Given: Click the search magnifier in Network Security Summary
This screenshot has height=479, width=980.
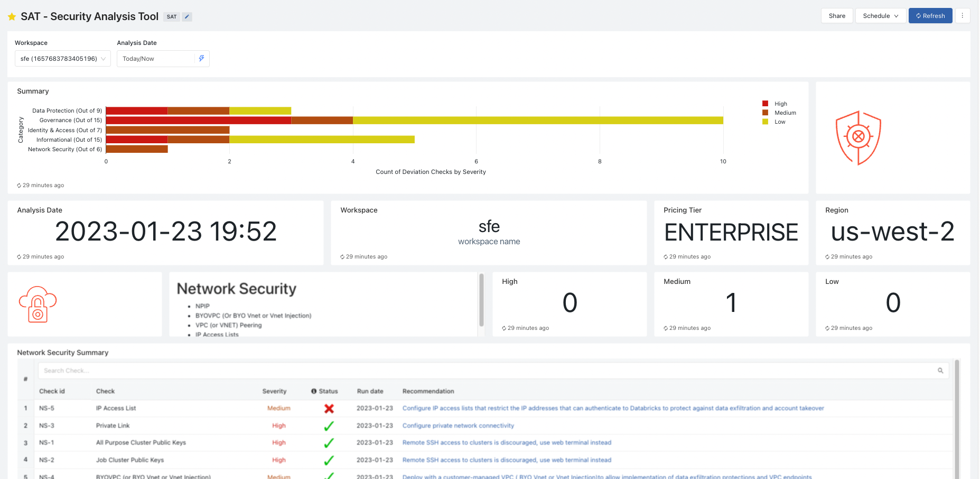Looking at the screenshot, I should coord(940,370).
